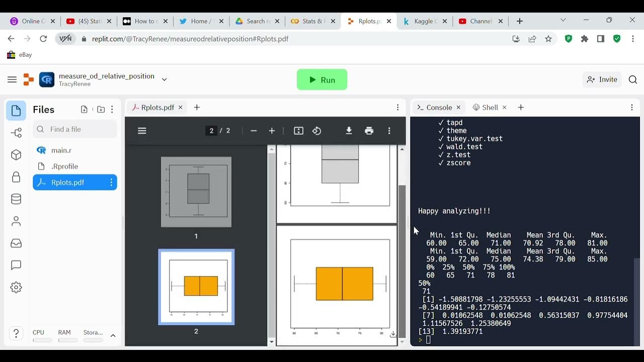The image size is (644, 362).
Task: Expand the resources panel chevron at bottom
Action: point(113,335)
